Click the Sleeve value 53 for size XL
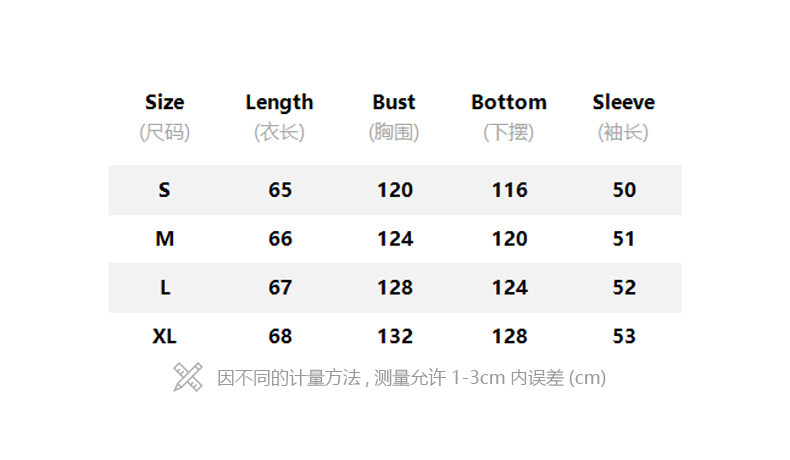Image resolution: width=790 pixels, height=460 pixels. tap(624, 337)
